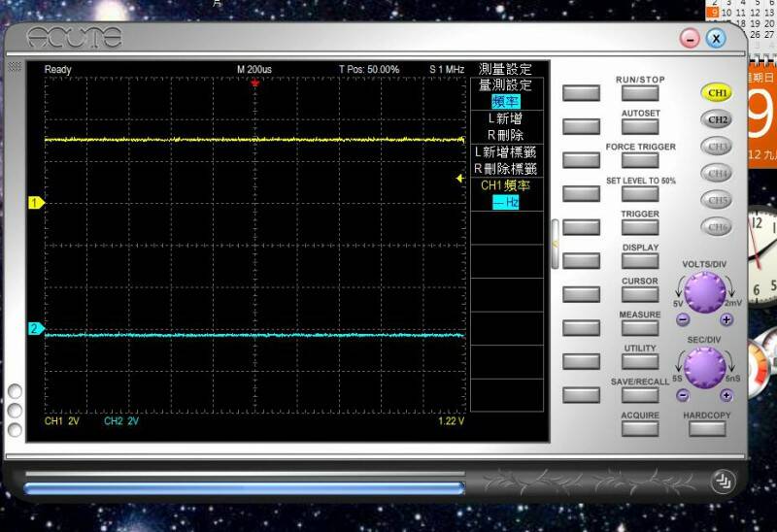
Task: Click the CH1 2V scale label
Action: tap(62, 421)
